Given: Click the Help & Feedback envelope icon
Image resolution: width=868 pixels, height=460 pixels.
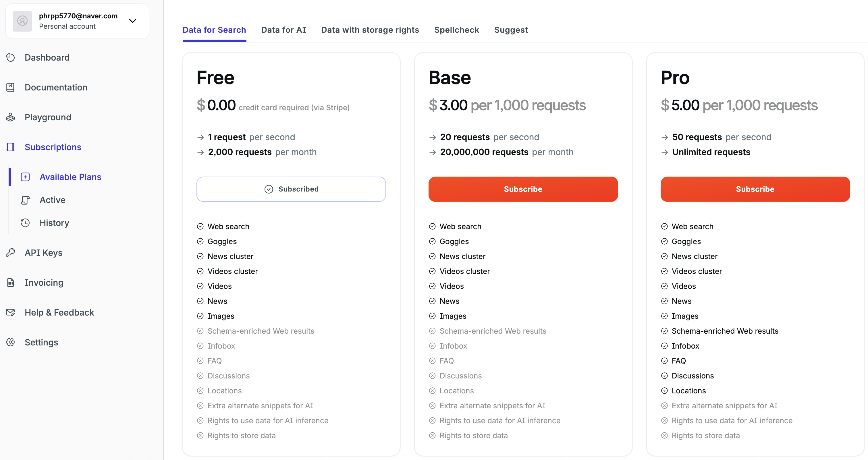Looking at the screenshot, I should (x=10, y=312).
